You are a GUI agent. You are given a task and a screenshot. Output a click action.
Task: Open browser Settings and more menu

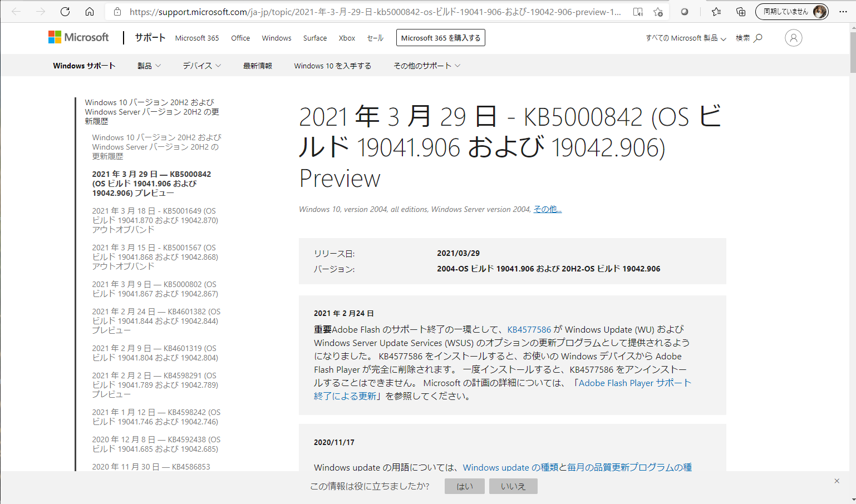(843, 12)
